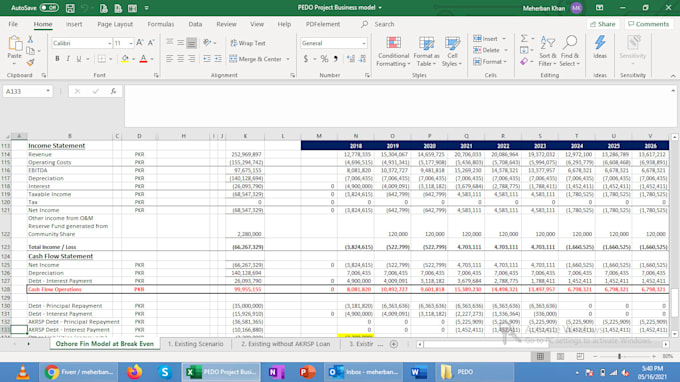Switch to the Review tab
This screenshot has width=680, height=382.
[x=226, y=24]
